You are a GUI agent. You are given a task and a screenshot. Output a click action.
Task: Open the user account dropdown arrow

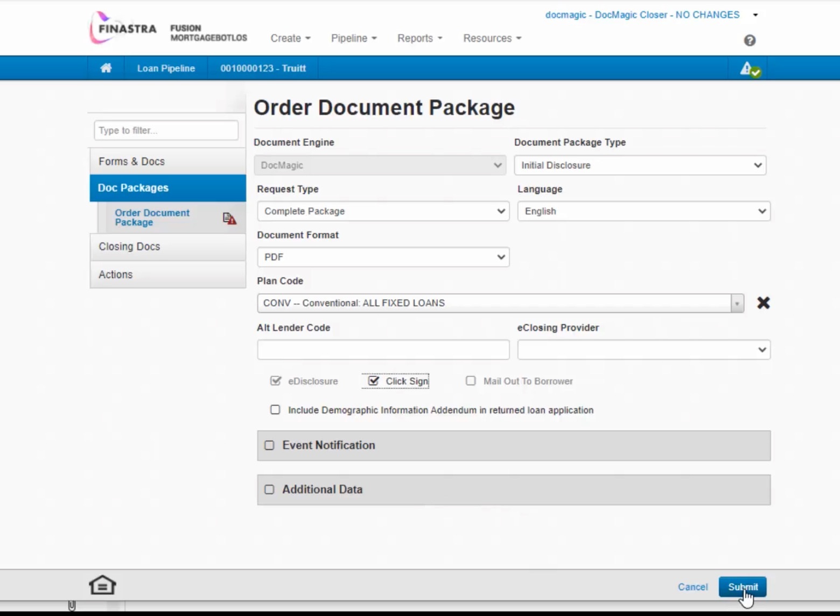[755, 15]
